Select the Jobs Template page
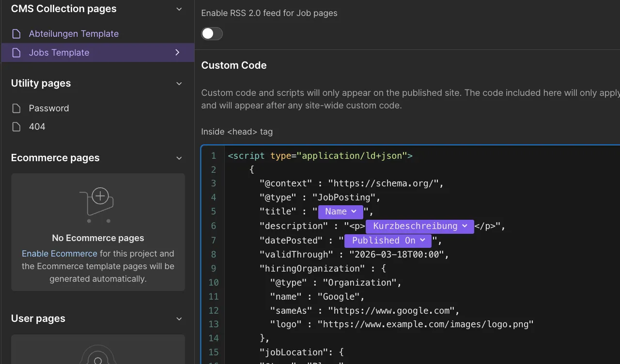The width and height of the screenshot is (620, 364). 59,53
